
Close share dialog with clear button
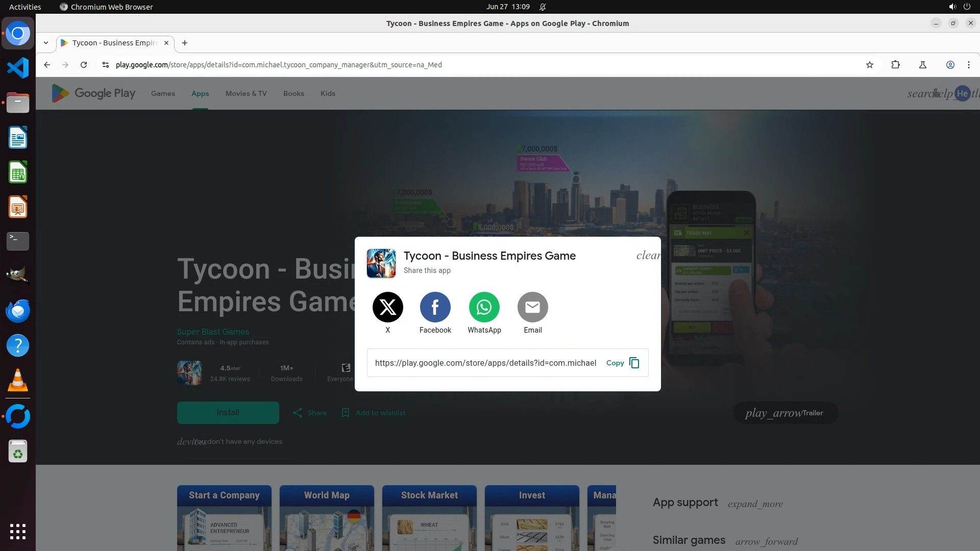[648, 256]
